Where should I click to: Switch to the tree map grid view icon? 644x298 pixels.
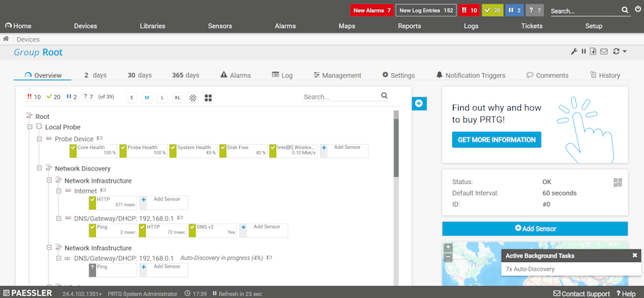tap(208, 97)
